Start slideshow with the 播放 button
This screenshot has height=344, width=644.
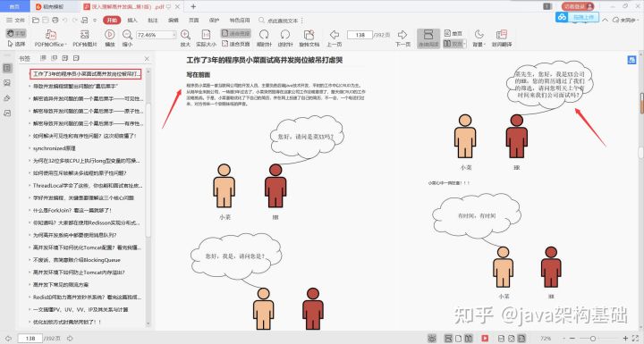click(x=110, y=38)
